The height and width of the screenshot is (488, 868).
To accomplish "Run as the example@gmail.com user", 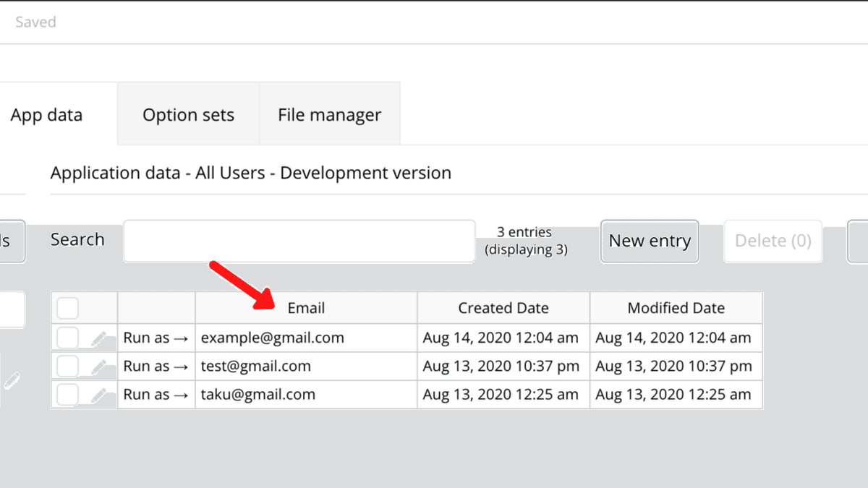I will 156,338.
